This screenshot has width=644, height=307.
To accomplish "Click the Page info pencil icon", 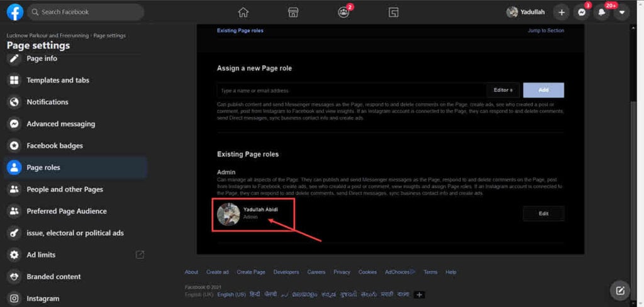I will (x=14, y=59).
